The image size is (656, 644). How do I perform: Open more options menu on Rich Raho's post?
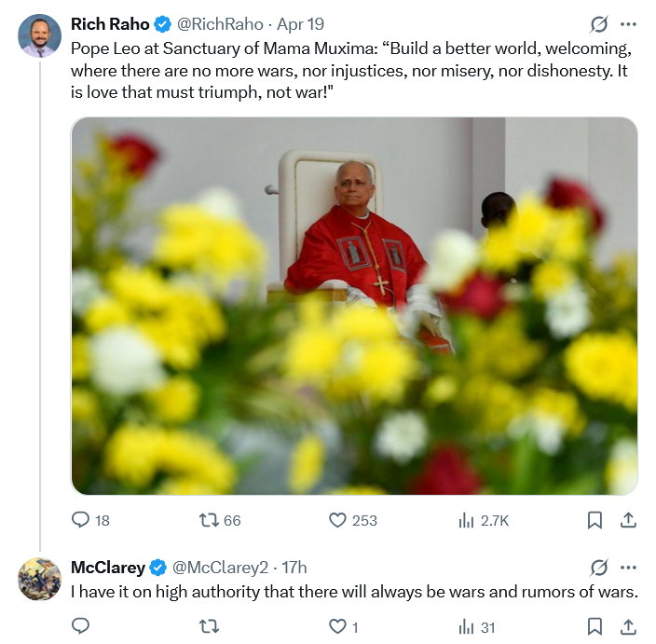(x=629, y=24)
